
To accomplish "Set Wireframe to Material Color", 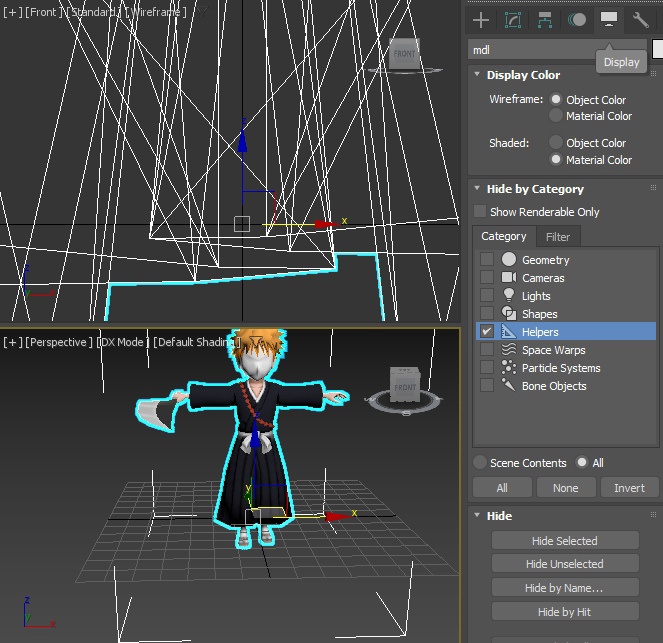I will coord(556,115).
